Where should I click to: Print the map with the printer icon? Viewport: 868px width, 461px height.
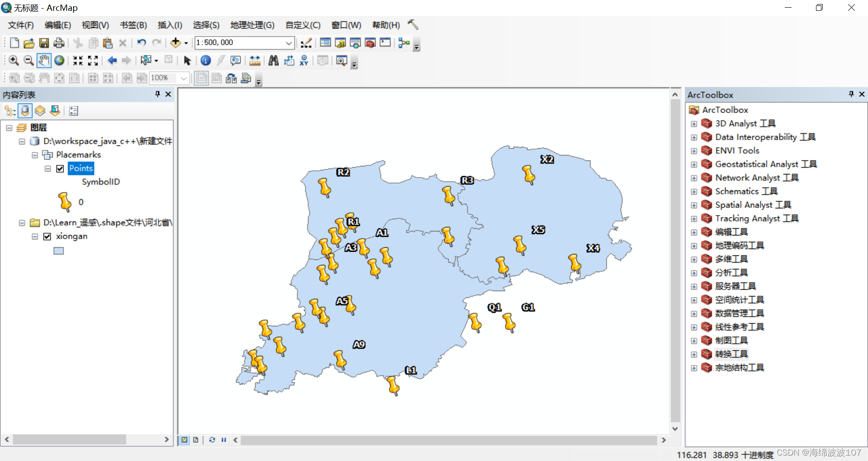59,43
